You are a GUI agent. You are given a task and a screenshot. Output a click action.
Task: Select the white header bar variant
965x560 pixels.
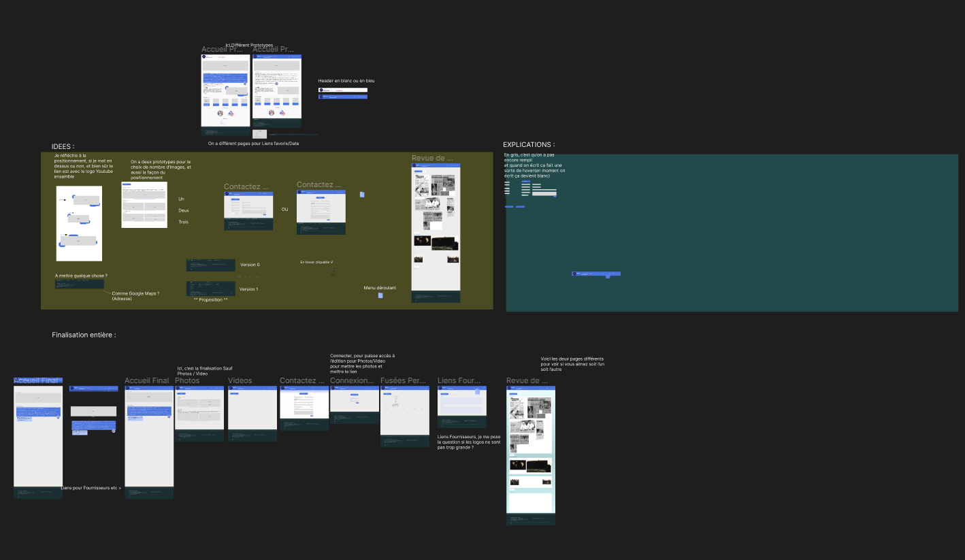click(343, 90)
